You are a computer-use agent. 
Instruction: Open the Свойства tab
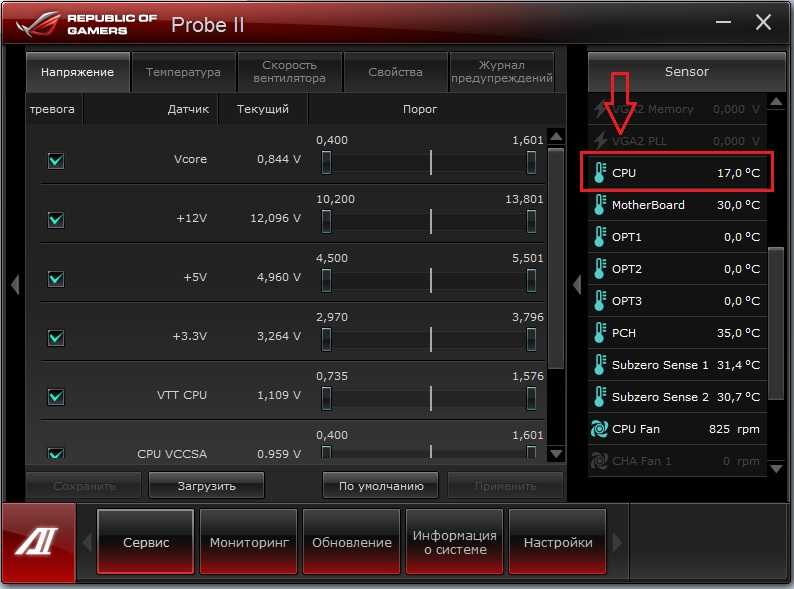(x=395, y=72)
